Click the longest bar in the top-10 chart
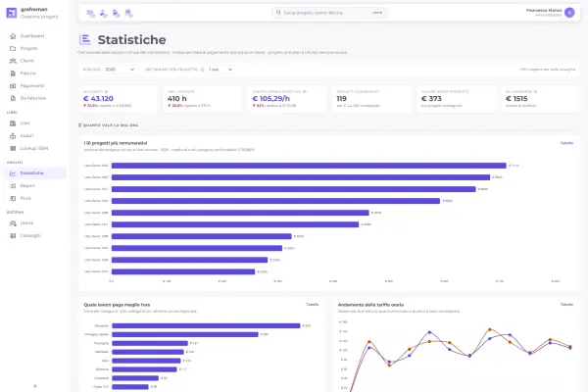This screenshot has width=588, height=392. [309, 166]
